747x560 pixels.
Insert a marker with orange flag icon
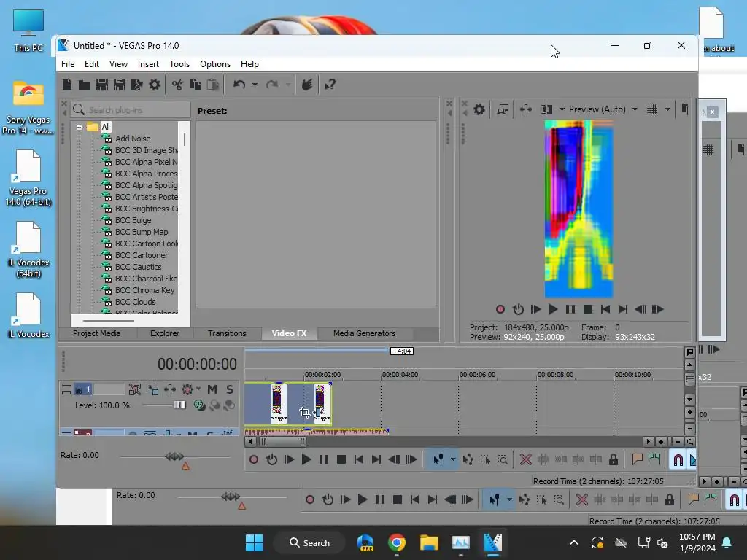pos(638,459)
